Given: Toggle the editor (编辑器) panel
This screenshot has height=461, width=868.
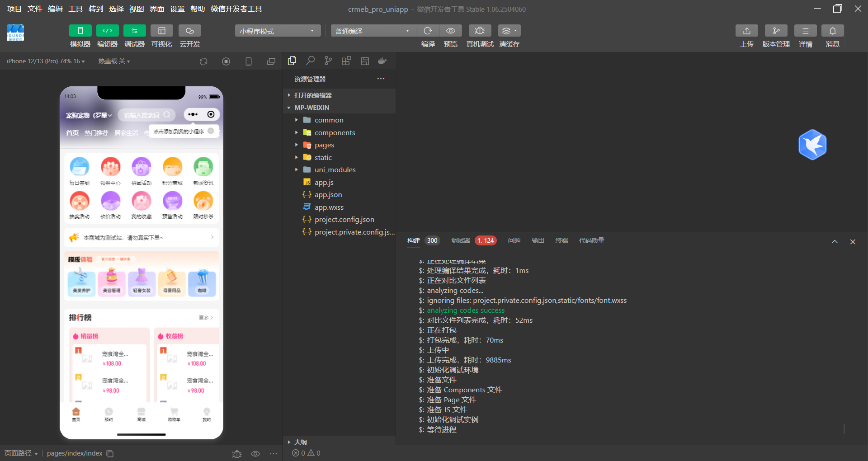Looking at the screenshot, I should (x=107, y=31).
